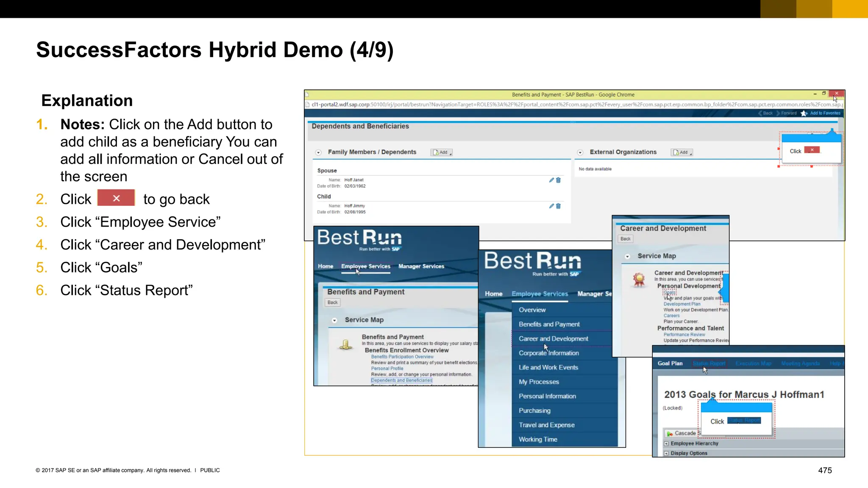The width and height of the screenshot is (868, 488).
Task: Open Home tab above the Benefits and Payment panel
Action: click(325, 266)
